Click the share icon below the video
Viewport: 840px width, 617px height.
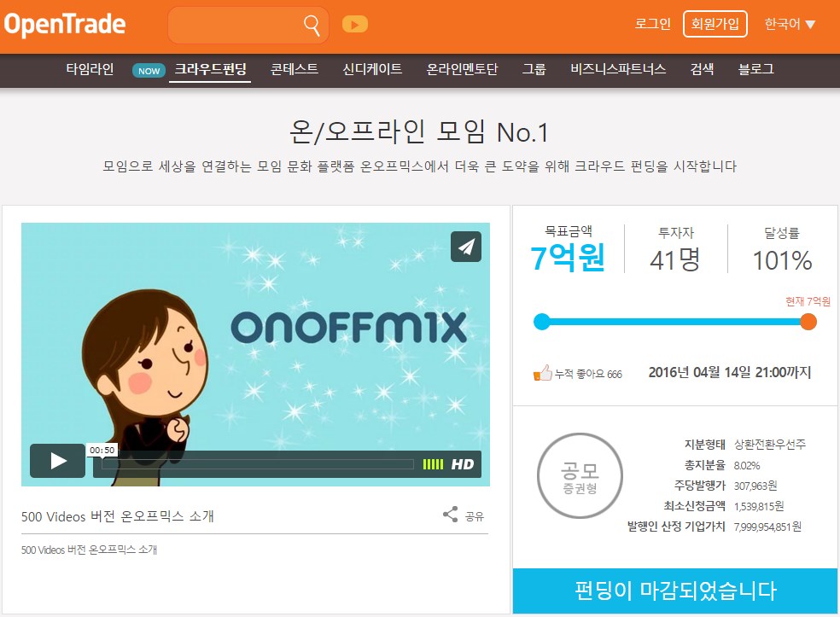[451, 515]
